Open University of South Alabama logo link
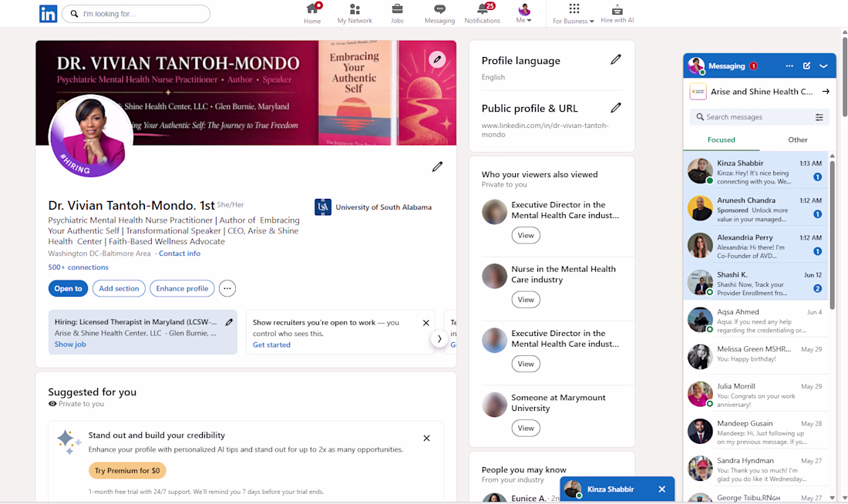Image resolution: width=848 pixels, height=504 pixels. [x=323, y=207]
